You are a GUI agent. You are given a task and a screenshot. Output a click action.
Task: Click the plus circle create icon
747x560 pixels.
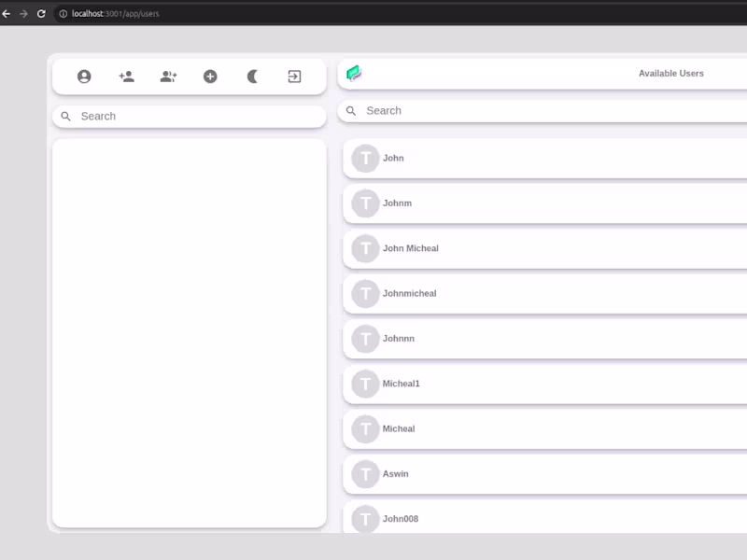coord(210,77)
